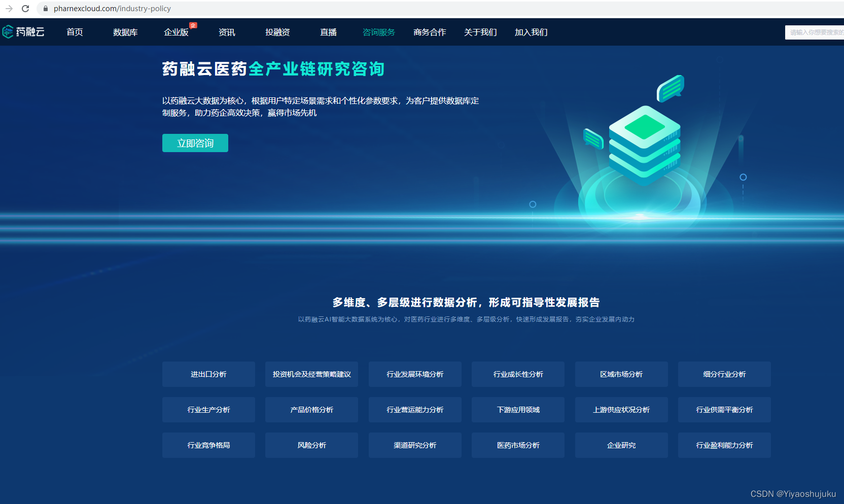
Task: Select the 行业生产分析 card
Action: pos(208,410)
